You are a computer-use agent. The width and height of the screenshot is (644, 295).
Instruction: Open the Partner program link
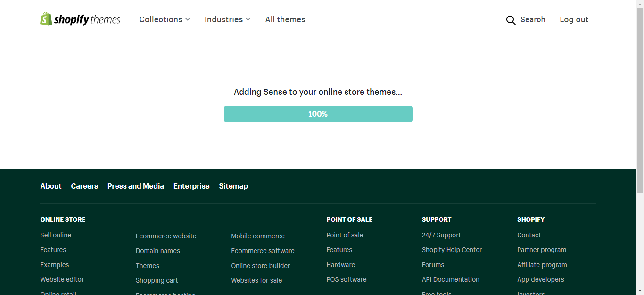tap(542, 250)
